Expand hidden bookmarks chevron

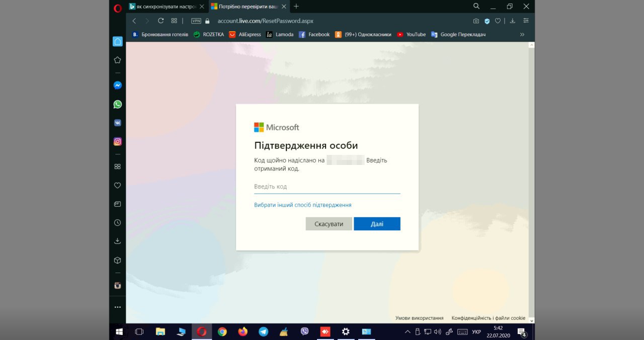(x=522, y=35)
